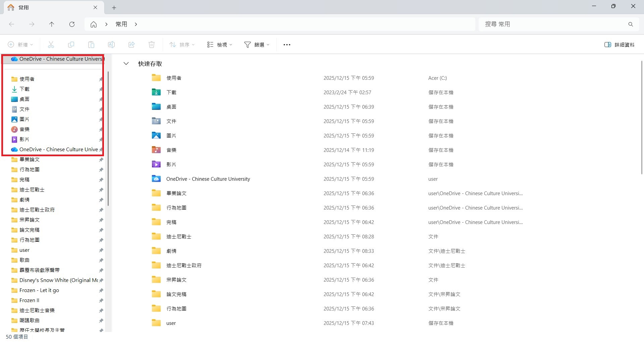The image size is (644, 342).
Task: Click the cut scissors icon in toolbar
Action: pyautogui.click(x=51, y=45)
